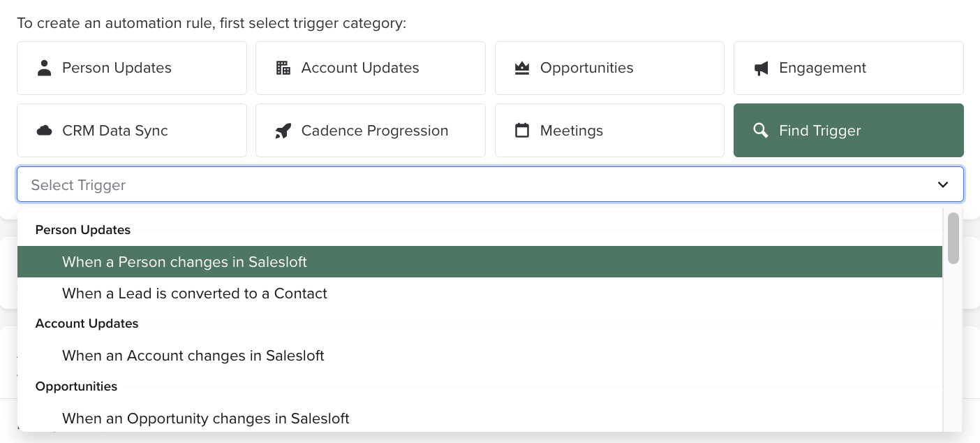Click the dropdown list scrollbar
This screenshot has width=980, height=443.
[953, 238]
